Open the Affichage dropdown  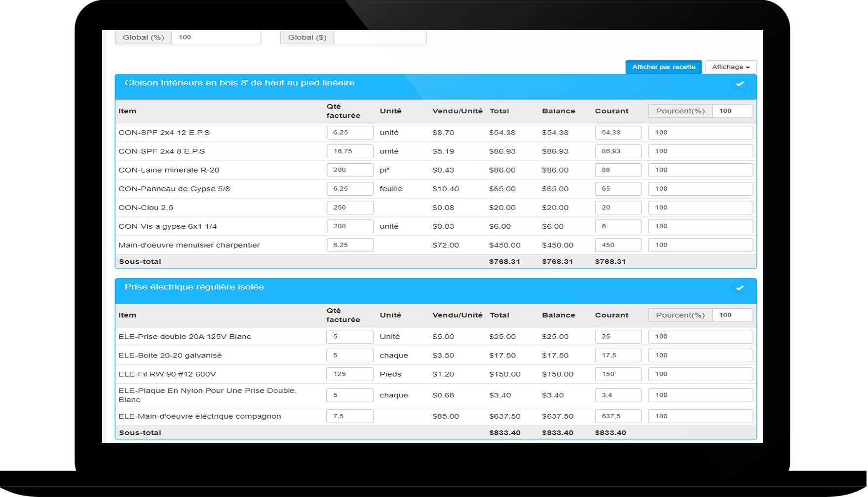(x=730, y=67)
